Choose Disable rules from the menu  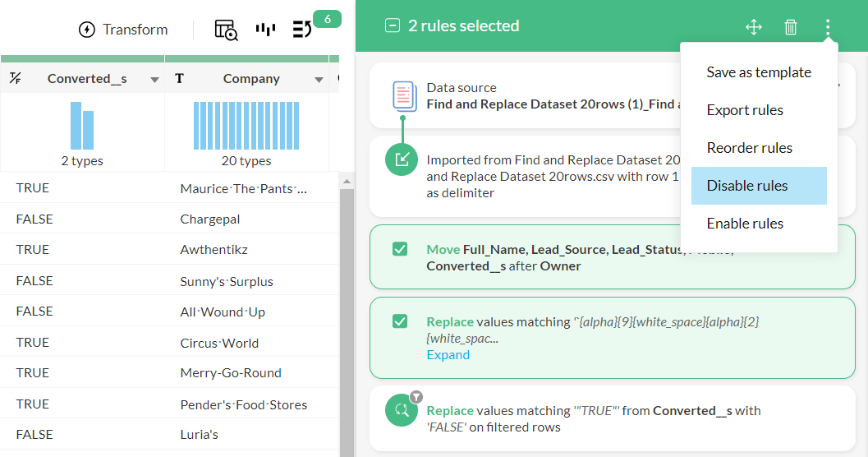[746, 186]
